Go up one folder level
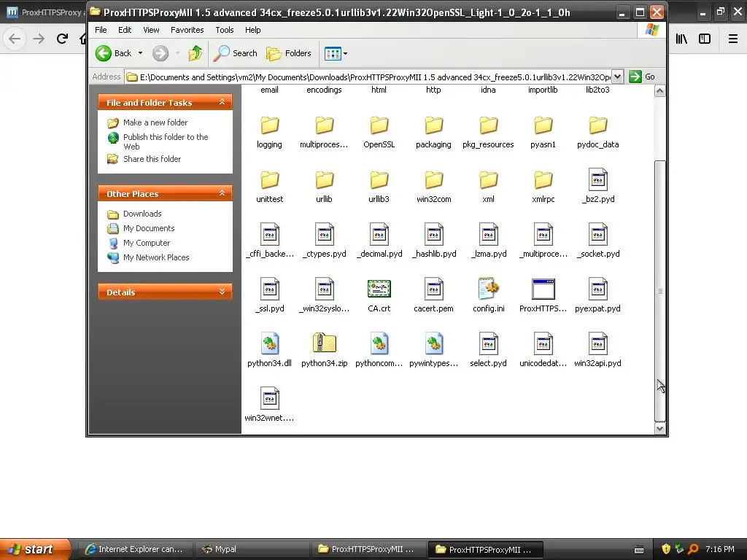This screenshot has width=747, height=560. (x=195, y=53)
